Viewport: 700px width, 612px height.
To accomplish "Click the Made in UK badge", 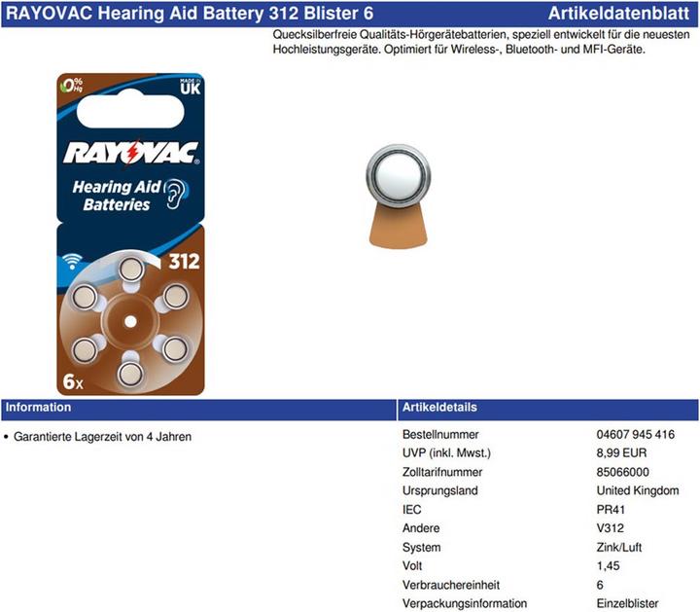I will tap(189, 87).
